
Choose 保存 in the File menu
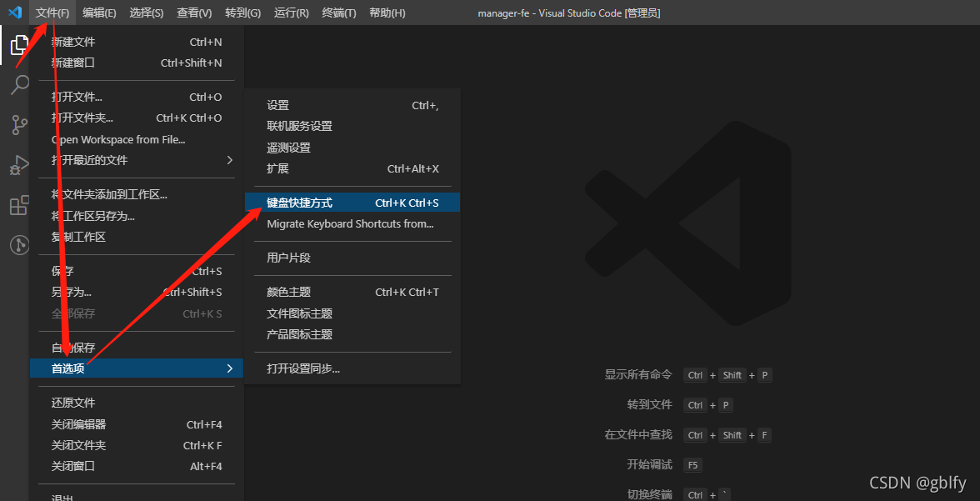pos(137,271)
